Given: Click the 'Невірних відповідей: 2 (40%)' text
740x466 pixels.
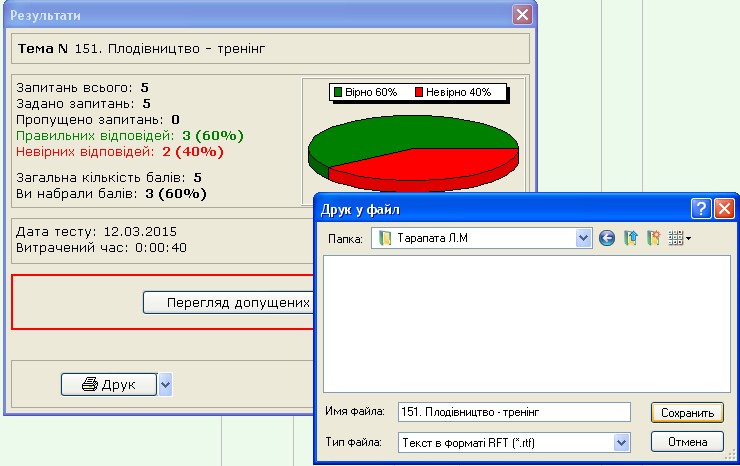Looking at the screenshot, I should (120, 152).
